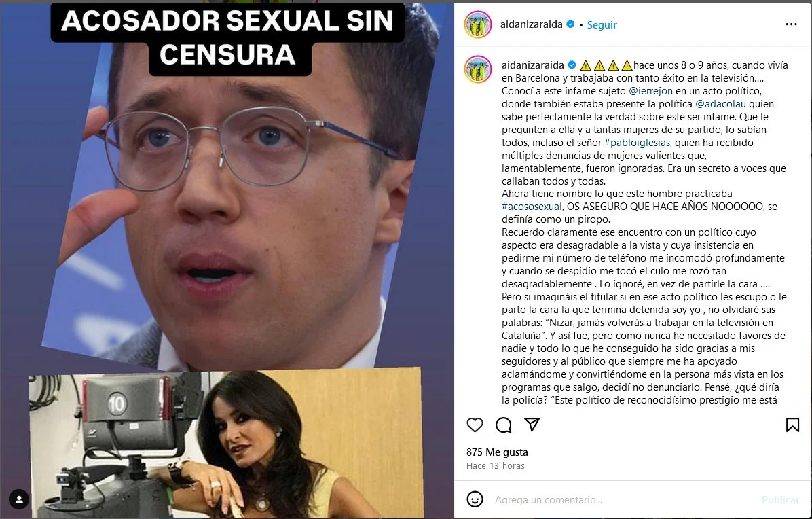View the 875 Me gusta likes list
This screenshot has height=519, width=812.
[x=497, y=452]
